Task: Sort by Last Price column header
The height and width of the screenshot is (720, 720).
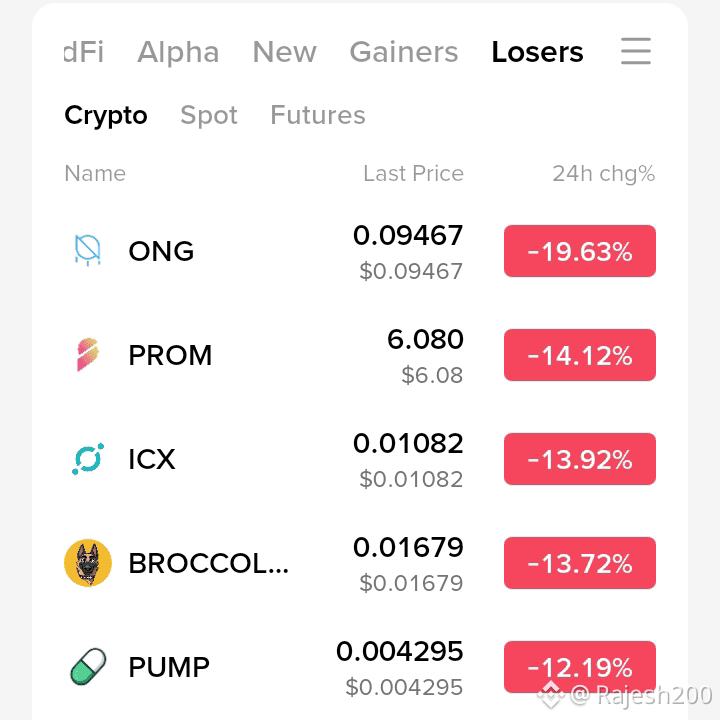Action: [x=413, y=174]
